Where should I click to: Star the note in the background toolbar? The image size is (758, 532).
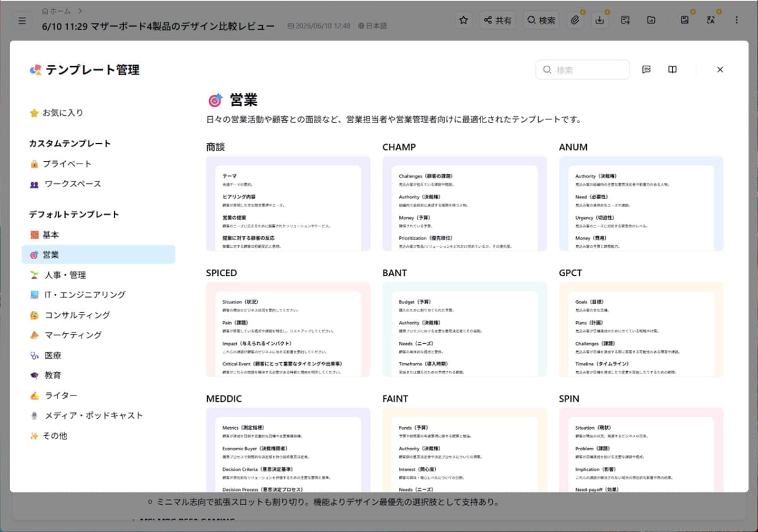tap(464, 20)
